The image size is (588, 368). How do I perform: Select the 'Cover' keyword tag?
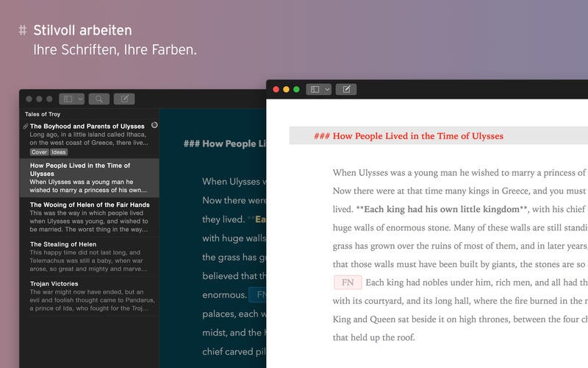40,152
